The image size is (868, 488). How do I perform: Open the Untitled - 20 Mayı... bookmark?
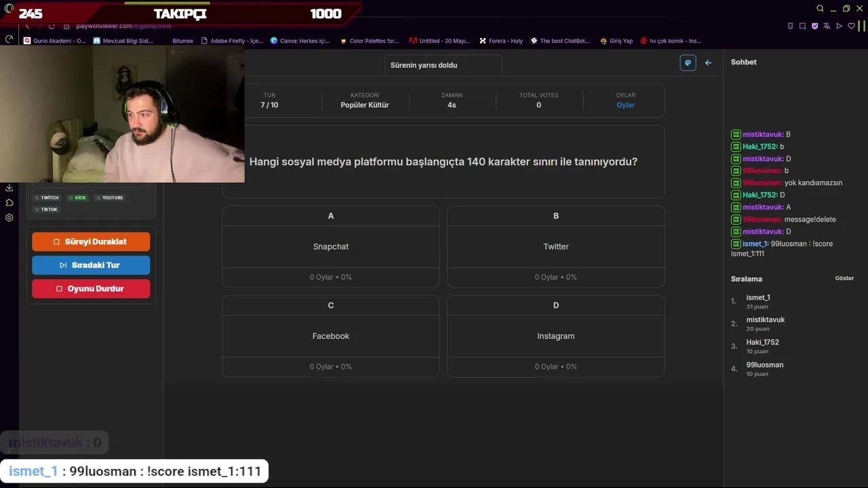click(x=439, y=41)
